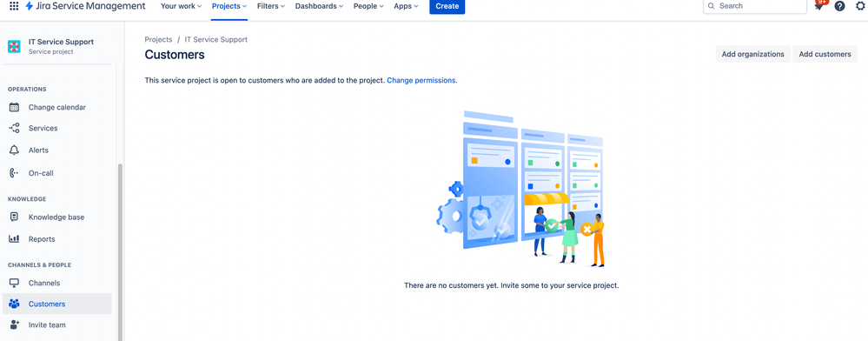Click the Invite team person icon
Viewport: 868px width, 341px height.
(x=15, y=325)
